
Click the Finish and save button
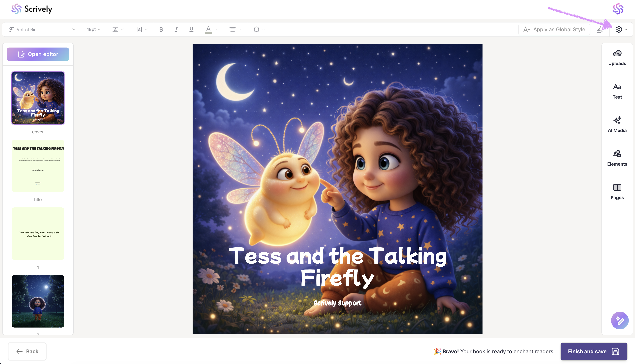(x=594, y=351)
